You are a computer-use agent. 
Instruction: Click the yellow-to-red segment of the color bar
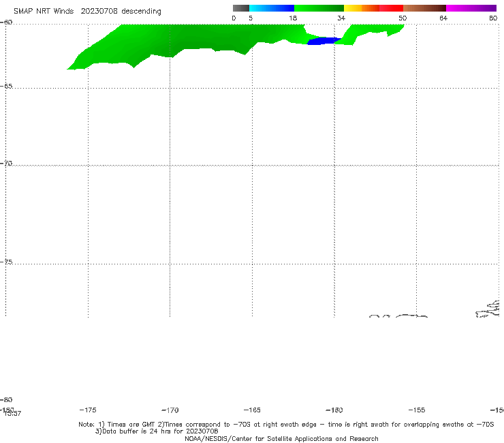373,8
